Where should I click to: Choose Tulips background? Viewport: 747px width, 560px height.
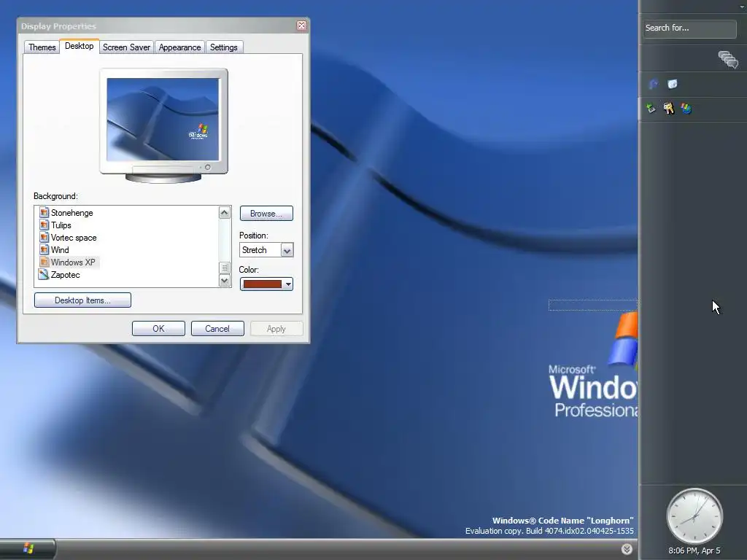(61, 225)
